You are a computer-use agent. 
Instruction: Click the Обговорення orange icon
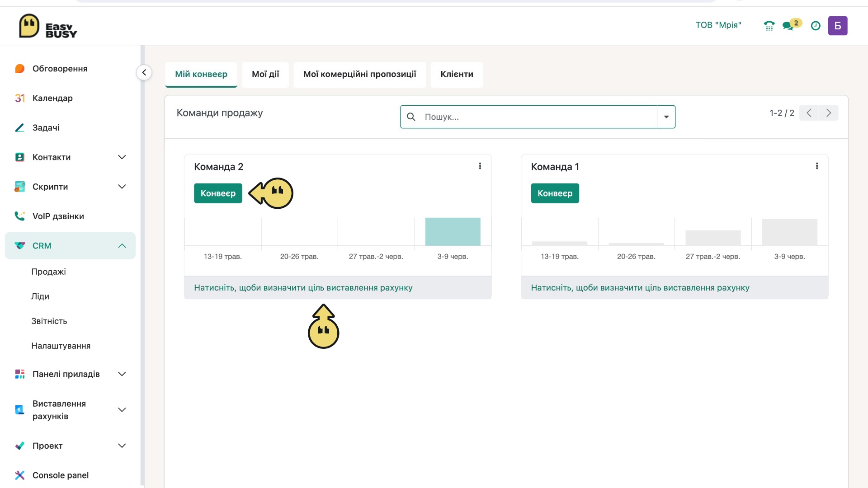pyautogui.click(x=19, y=69)
